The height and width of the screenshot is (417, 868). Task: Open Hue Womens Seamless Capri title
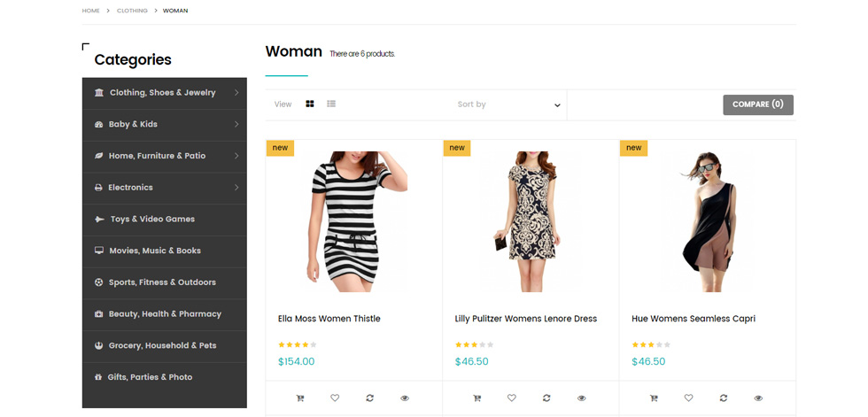click(694, 319)
